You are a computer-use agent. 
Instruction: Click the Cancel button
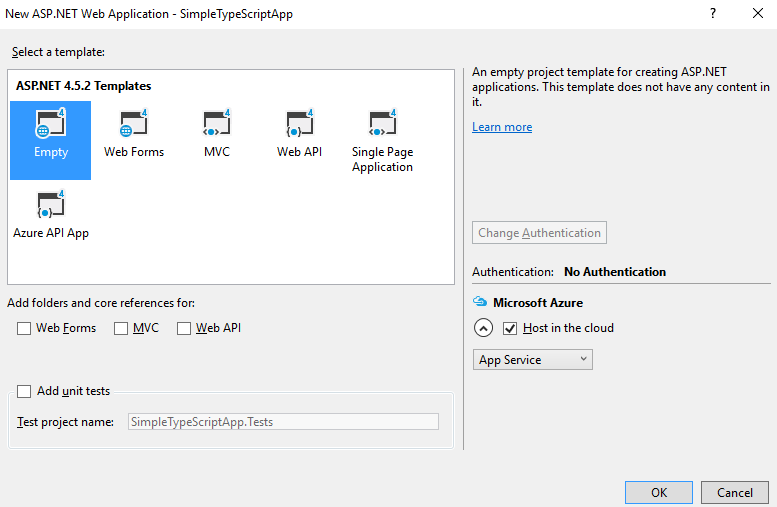[735, 492]
